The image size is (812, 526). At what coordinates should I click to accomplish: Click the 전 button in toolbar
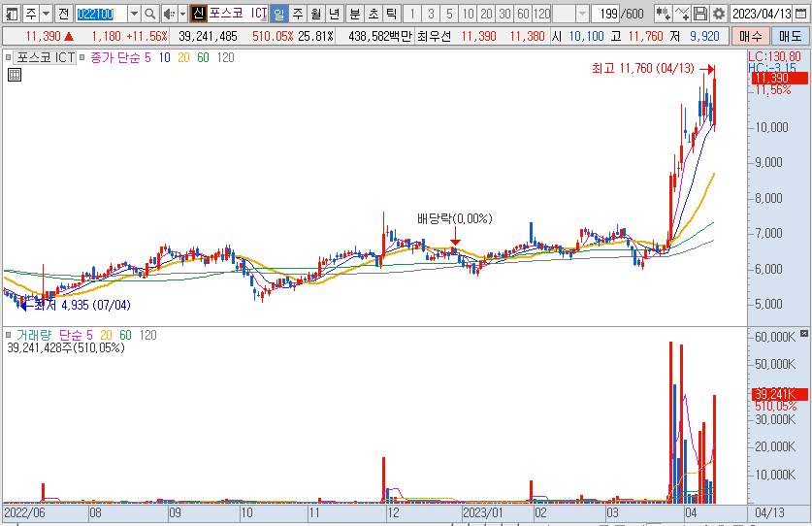click(x=63, y=14)
